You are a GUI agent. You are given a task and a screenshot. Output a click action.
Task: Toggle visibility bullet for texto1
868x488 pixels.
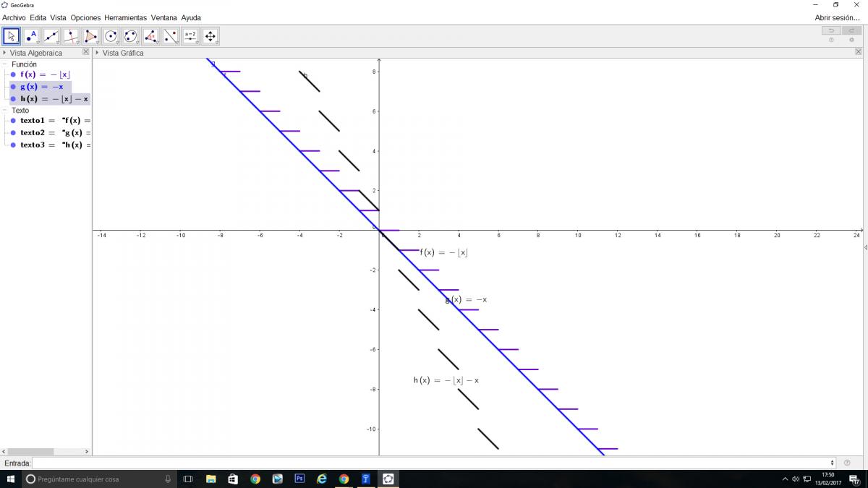click(13, 121)
